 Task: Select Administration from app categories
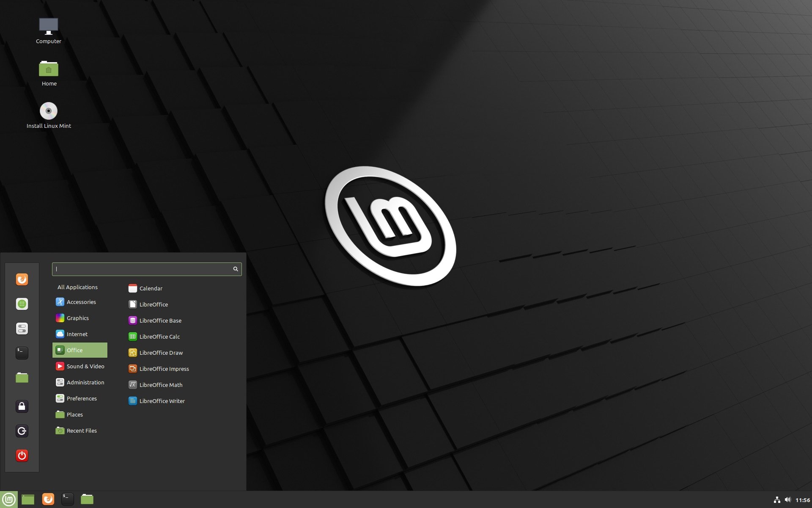coord(85,382)
